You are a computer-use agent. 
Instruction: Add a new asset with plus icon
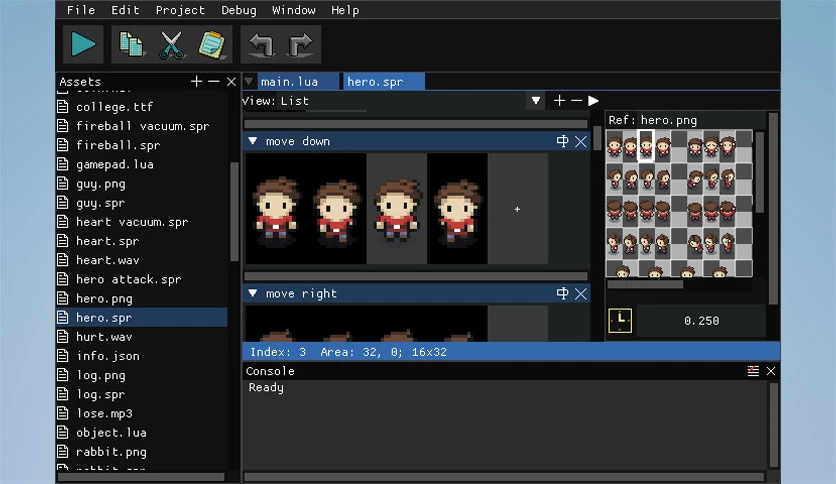pyautogui.click(x=196, y=82)
